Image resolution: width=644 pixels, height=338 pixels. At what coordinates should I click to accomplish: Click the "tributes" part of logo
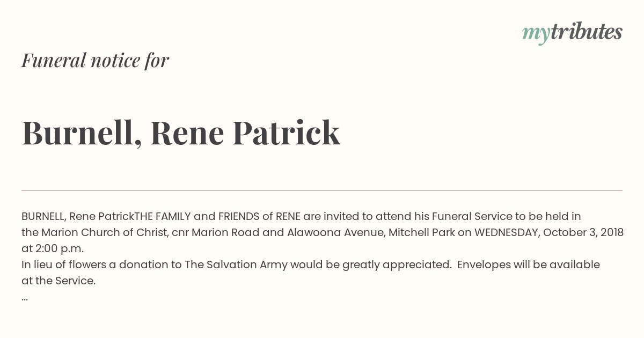[x=587, y=32]
